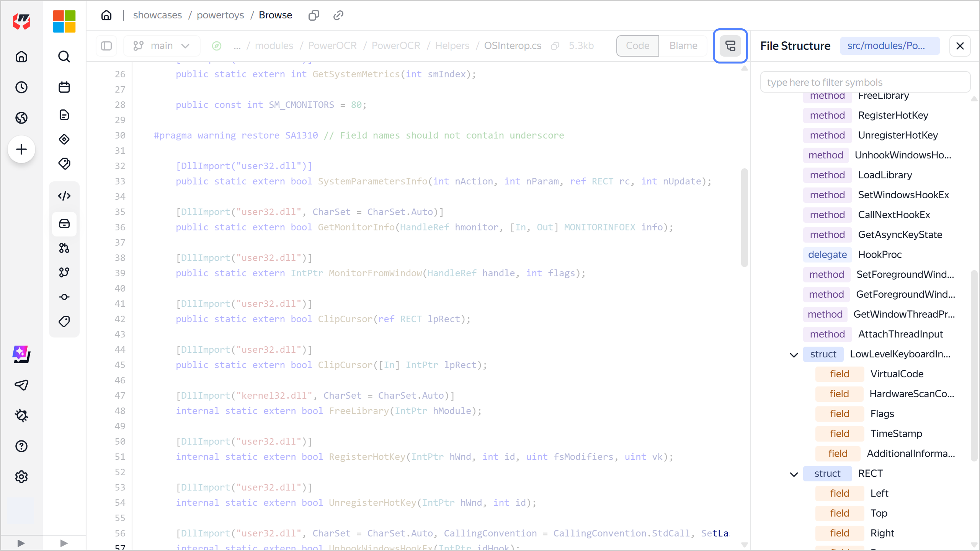
Task: Click the copy file path icon
Action: (x=555, y=46)
